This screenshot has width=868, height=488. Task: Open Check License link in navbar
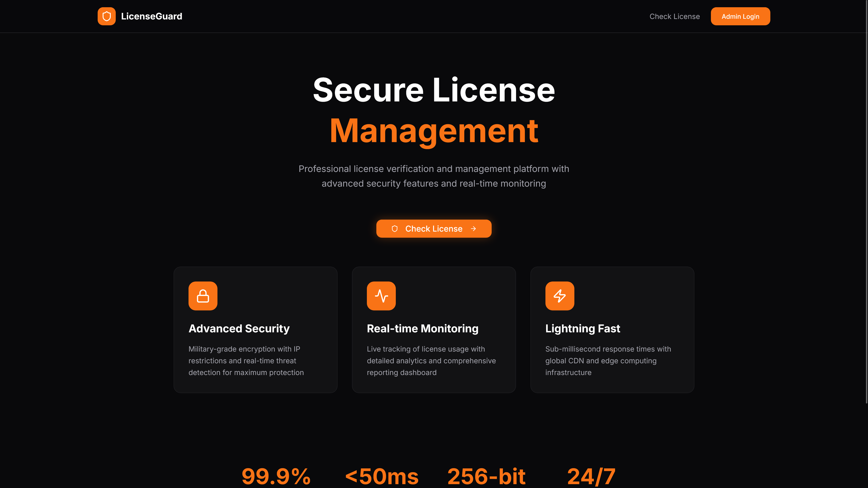tap(675, 16)
